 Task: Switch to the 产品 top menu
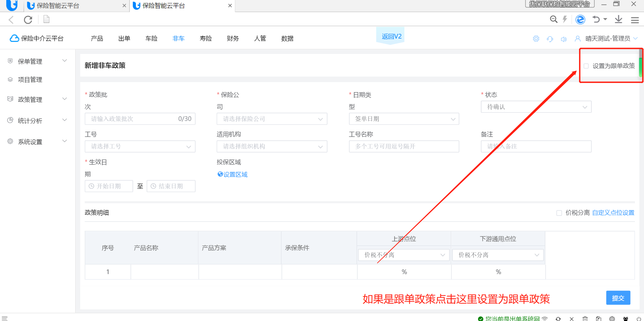97,39
